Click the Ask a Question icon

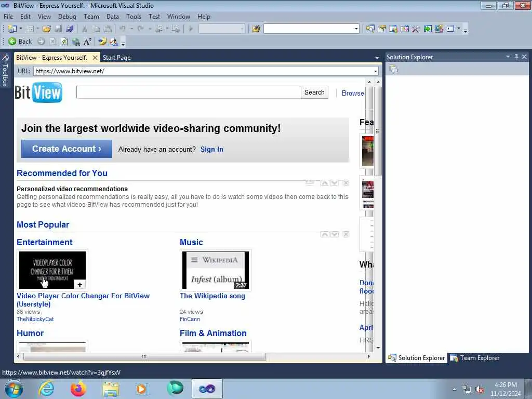[x=113, y=42]
